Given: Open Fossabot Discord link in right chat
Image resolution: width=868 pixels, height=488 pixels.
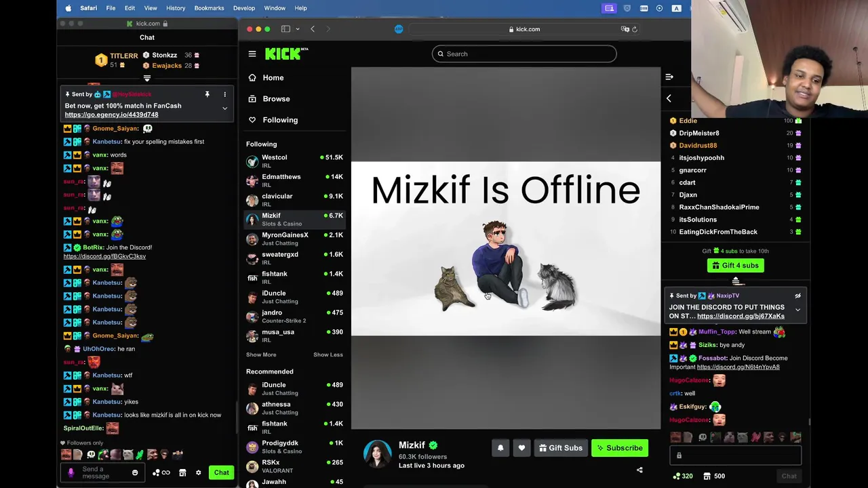Looking at the screenshot, I should pyautogui.click(x=738, y=367).
